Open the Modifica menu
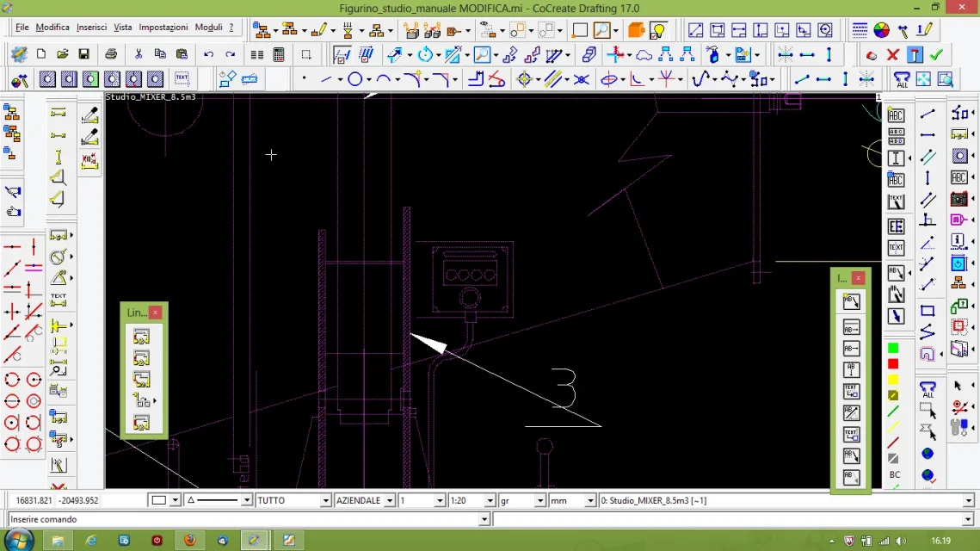Screen dimensions: 980x551 (x=52, y=28)
